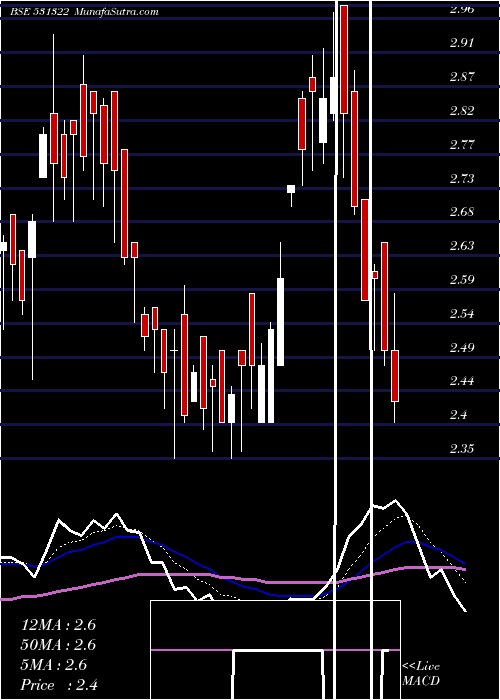Pick the 2.77 price axis value
Screen dimensions: 500x700
coord(462,145)
